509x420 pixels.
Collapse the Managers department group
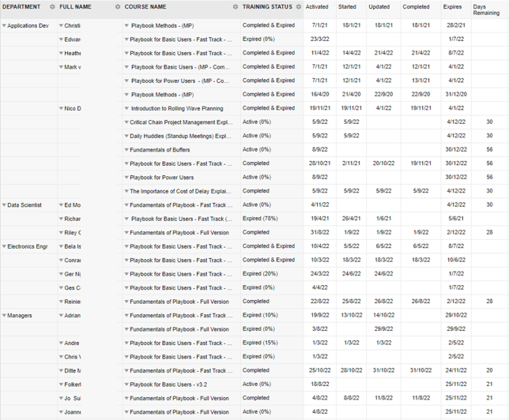click(x=4, y=316)
